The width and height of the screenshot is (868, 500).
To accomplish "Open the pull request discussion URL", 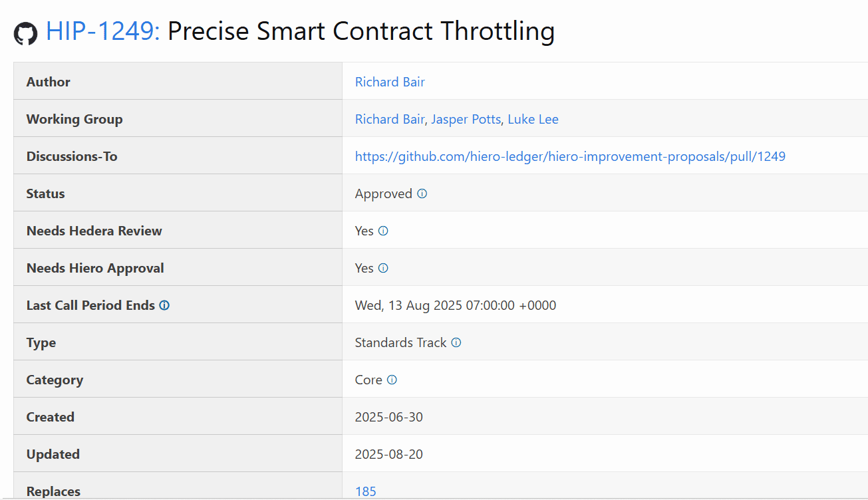I will coord(570,156).
